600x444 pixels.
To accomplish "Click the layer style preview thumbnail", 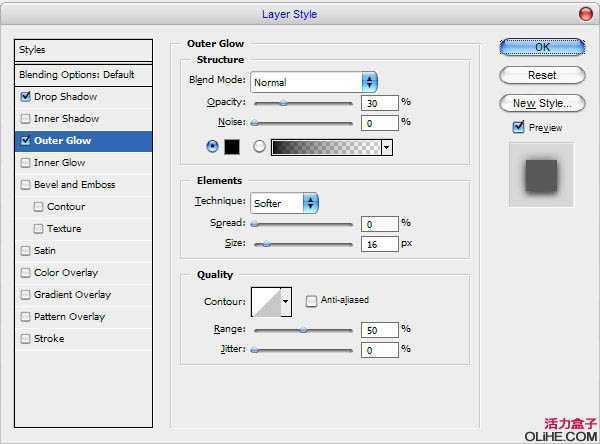I will coord(541,174).
